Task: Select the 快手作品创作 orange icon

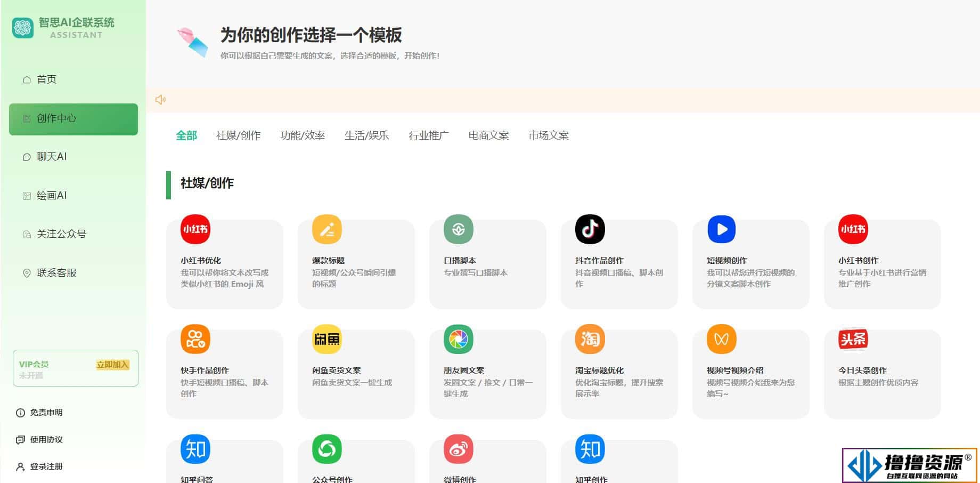Action: [x=195, y=339]
